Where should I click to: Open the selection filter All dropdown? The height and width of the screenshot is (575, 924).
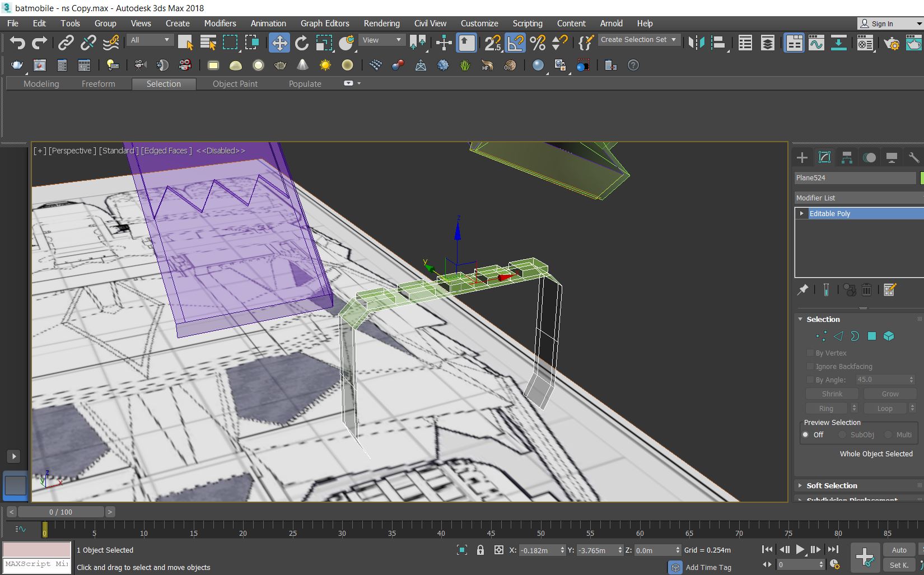pyautogui.click(x=150, y=40)
